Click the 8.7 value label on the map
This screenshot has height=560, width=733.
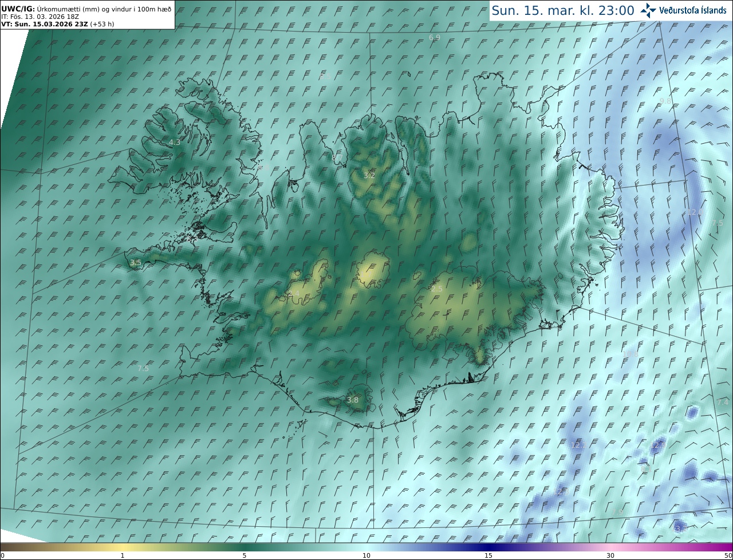pos(337,156)
